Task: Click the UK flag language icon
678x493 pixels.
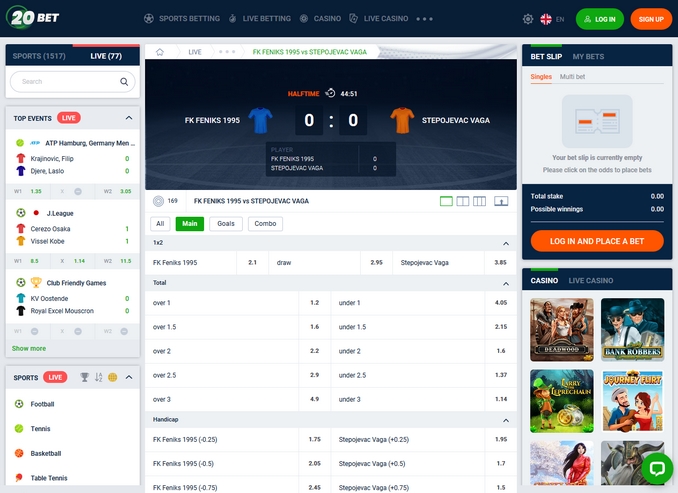Action: coord(546,19)
